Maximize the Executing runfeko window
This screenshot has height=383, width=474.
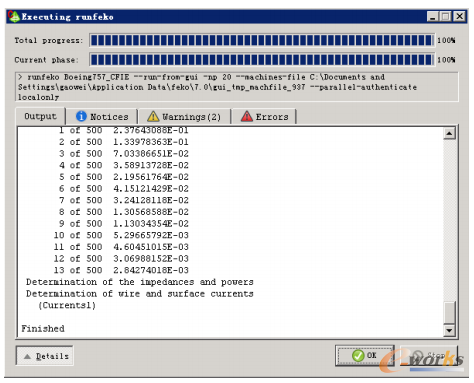click(x=445, y=16)
